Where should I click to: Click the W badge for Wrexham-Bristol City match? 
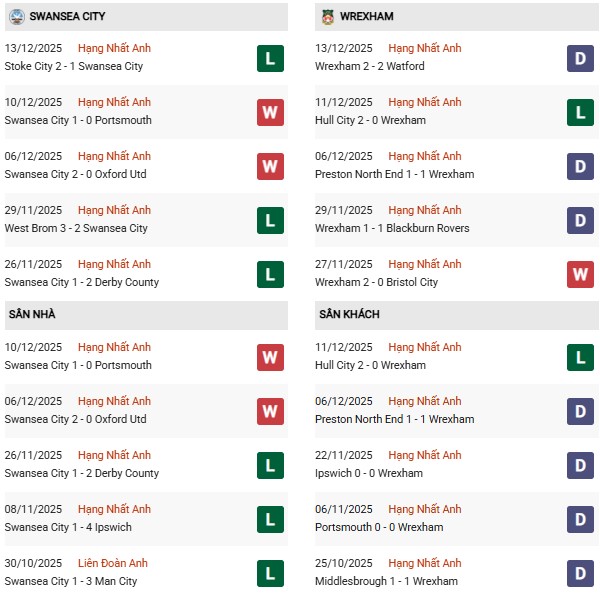pyautogui.click(x=580, y=274)
